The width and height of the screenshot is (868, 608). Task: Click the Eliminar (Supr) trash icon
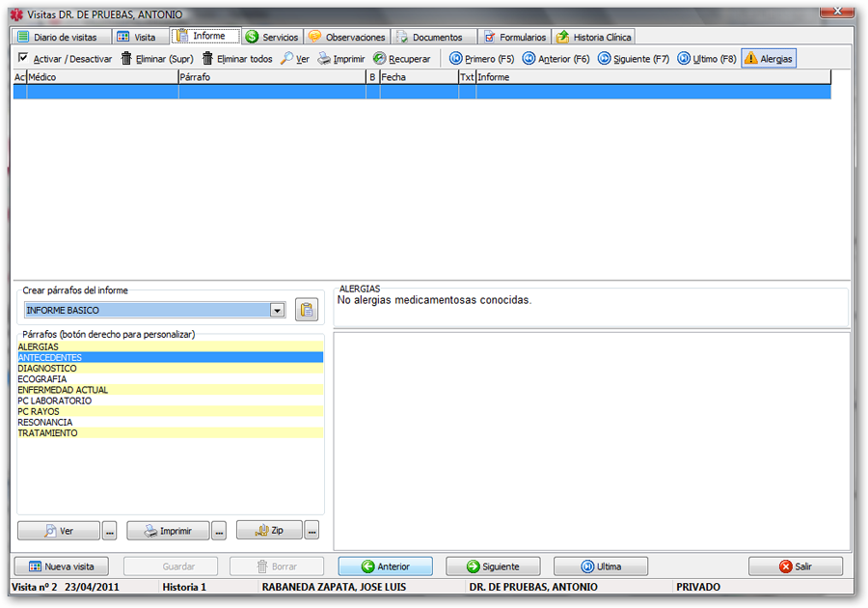coord(126,59)
